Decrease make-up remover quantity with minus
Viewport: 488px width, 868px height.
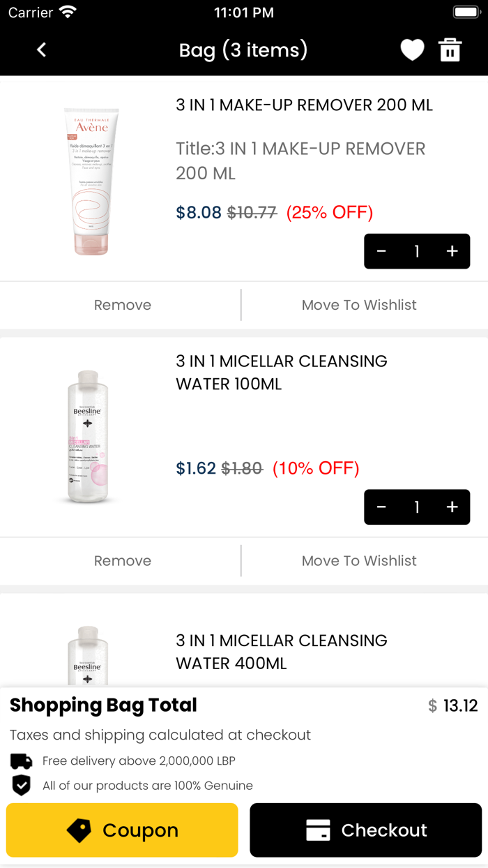click(381, 251)
